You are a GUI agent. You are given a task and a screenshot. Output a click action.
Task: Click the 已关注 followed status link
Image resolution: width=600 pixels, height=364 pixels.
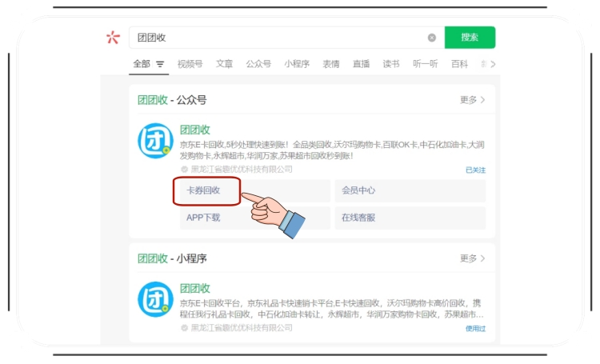pyautogui.click(x=475, y=170)
